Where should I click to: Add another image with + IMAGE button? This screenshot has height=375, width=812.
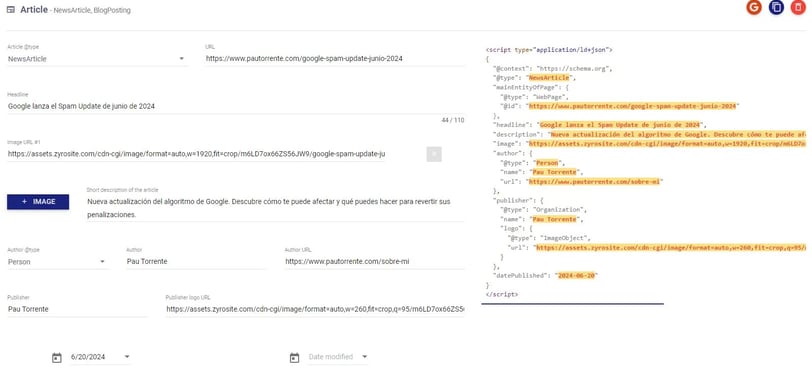pos(38,201)
